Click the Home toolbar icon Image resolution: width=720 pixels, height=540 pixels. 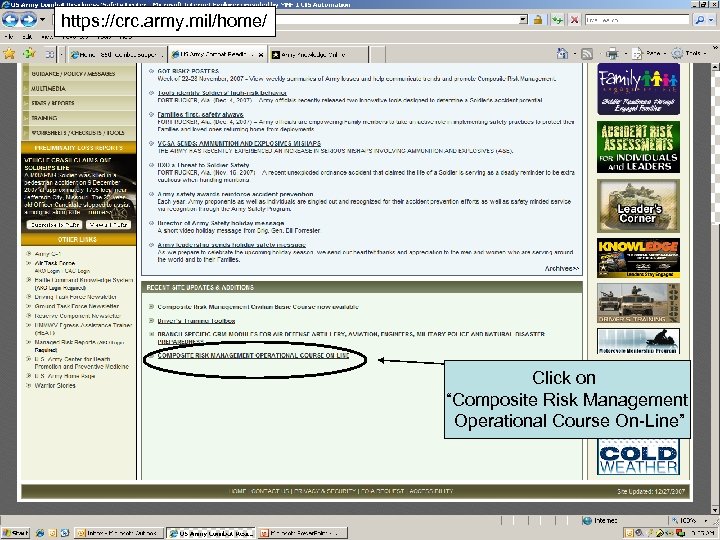(x=562, y=54)
